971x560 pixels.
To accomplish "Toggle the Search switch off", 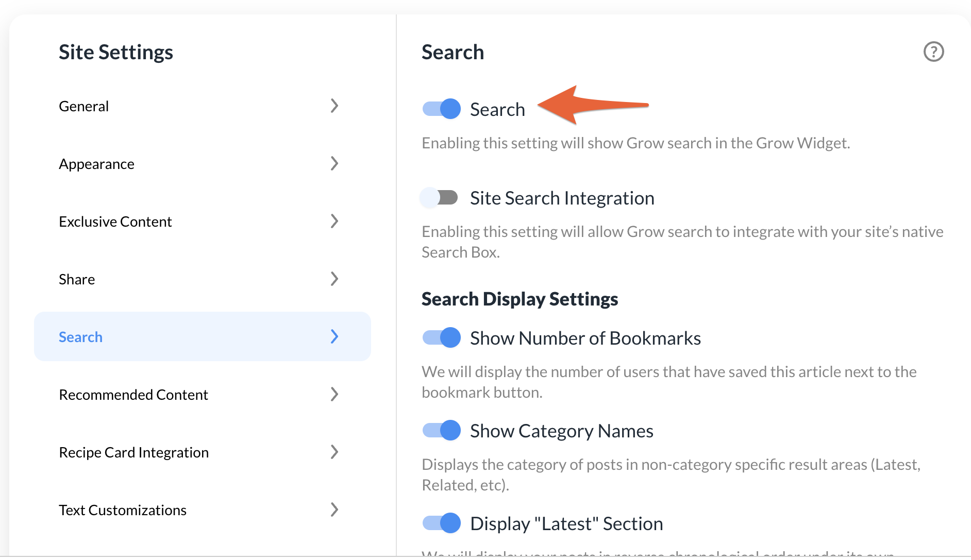I will click(x=441, y=109).
